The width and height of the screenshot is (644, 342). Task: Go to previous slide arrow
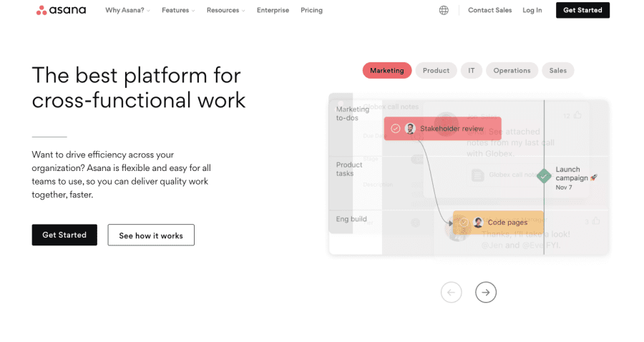pos(452,292)
